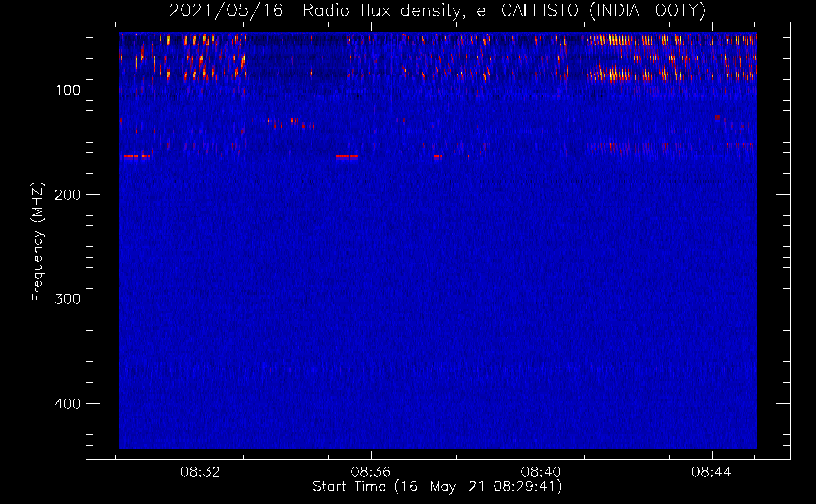816x504 pixels.
Task: Click the 08:44 time tick label
Action: click(712, 472)
